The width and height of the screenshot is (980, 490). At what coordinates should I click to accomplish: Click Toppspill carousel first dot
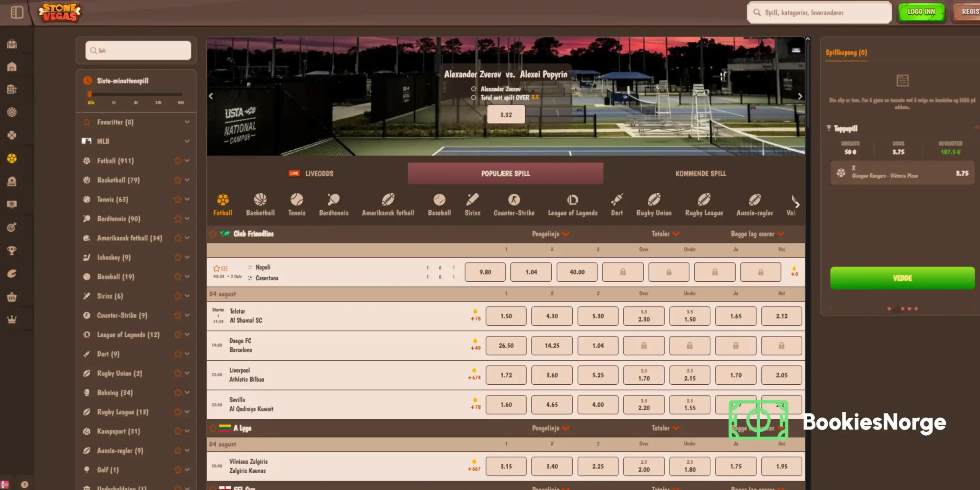coord(889,309)
